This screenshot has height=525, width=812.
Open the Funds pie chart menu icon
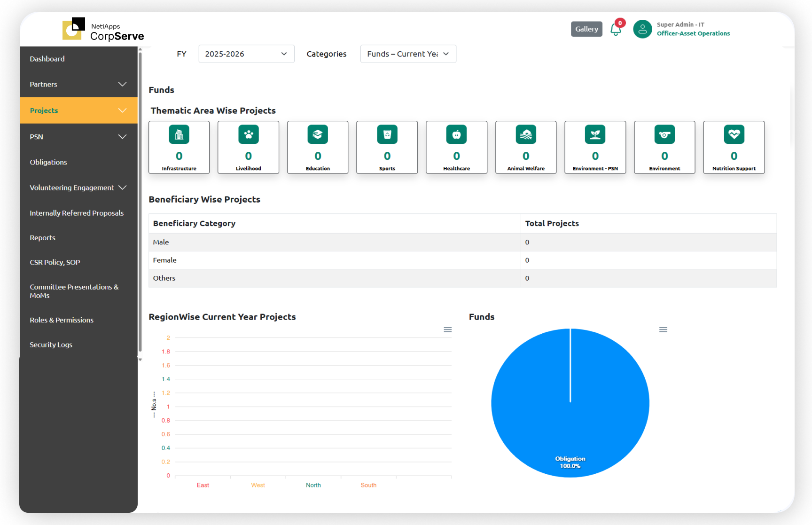point(663,330)
